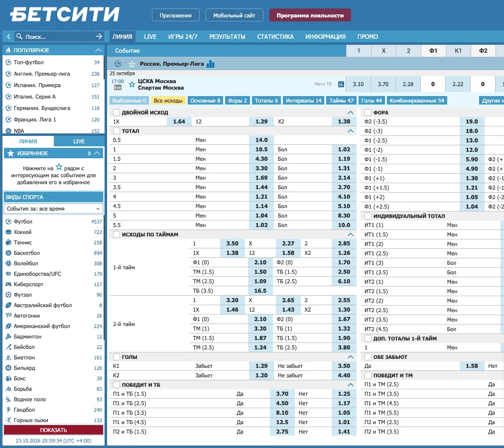Click the Приложения button
This screenshot has height=448, width=504.
click(x=175, y=15)
